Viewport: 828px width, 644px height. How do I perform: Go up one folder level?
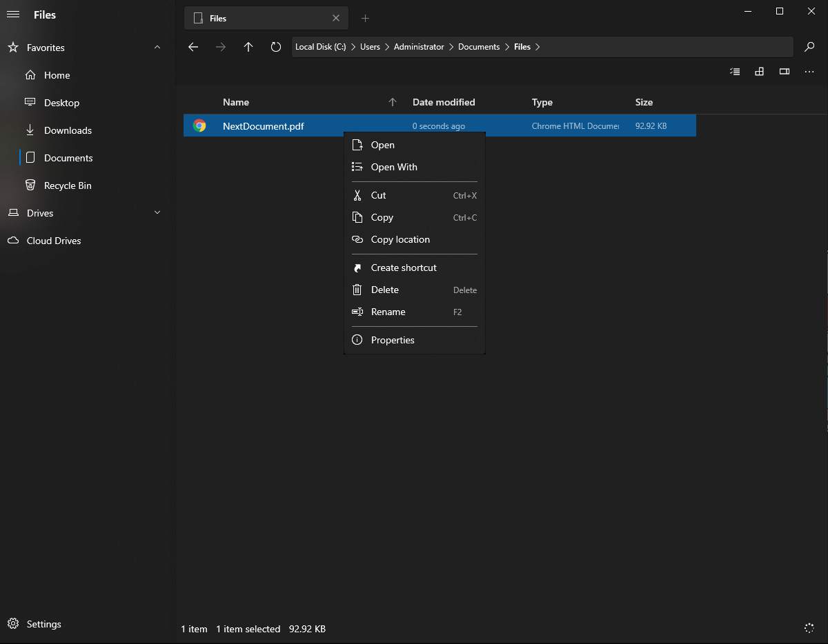coord(248,46)
